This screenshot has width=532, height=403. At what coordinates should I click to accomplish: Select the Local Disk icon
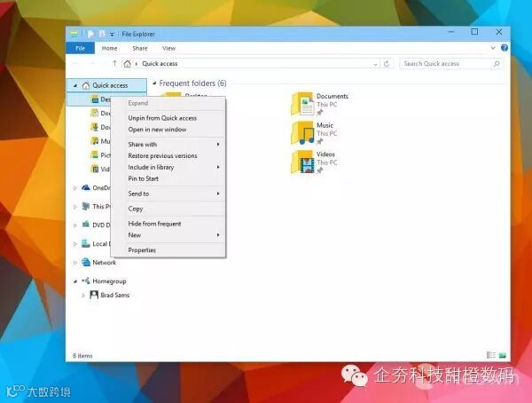click(86, 243)
